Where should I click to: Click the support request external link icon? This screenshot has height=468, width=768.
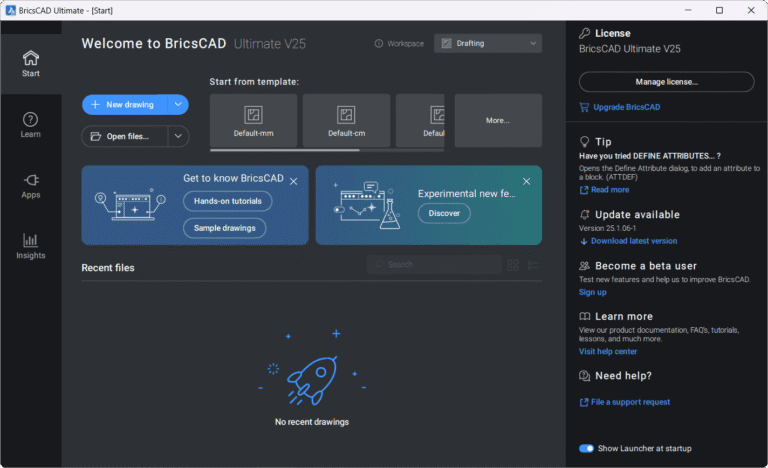(x=584, y=402)
